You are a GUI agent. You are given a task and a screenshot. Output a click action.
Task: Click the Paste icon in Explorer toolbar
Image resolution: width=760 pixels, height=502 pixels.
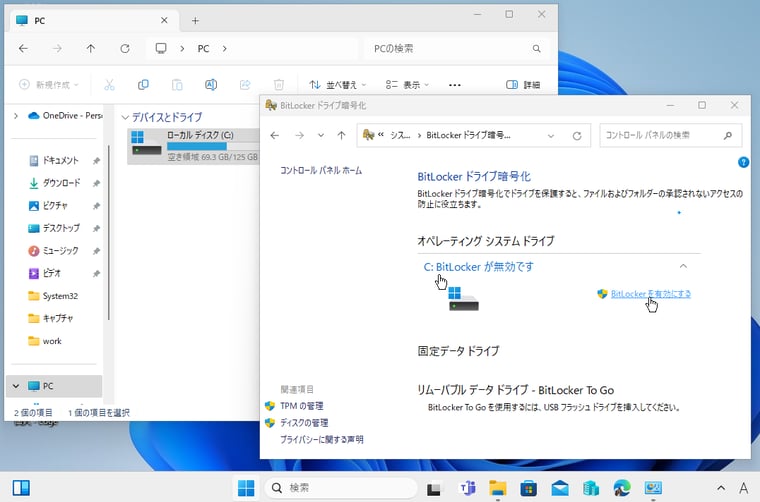tap(177, 85)
